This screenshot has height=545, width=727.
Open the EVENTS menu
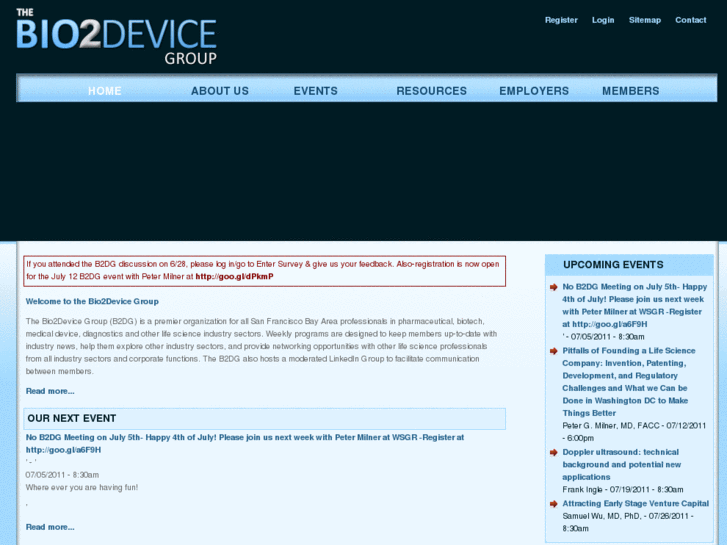[315, 91]
